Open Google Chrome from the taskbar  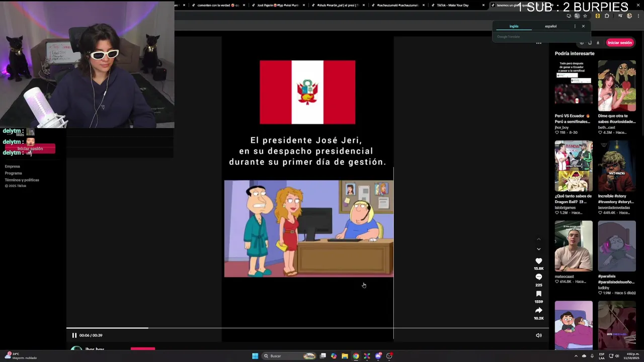[356, 356]
